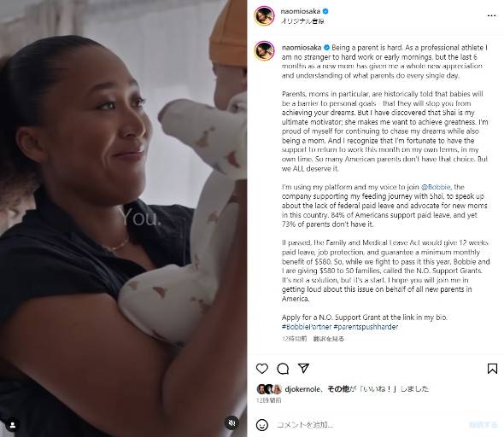Viewport: 504px width, 437px height.
Task: Open the #BobbiePartner hashtag
Action: click(x=307, y=327)
